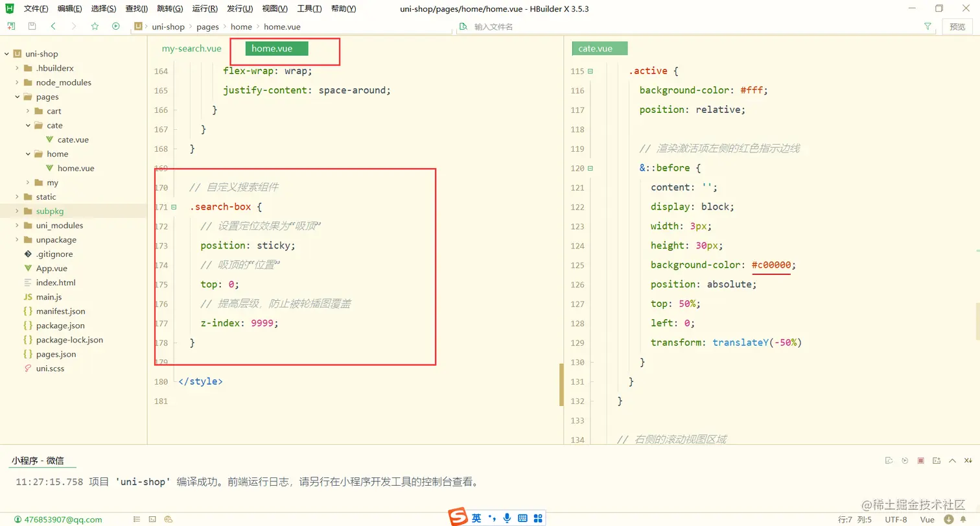This screenshot has height=526, width=980.
Task: Expand the .hbuilderx folder
Action: point(17,68)
